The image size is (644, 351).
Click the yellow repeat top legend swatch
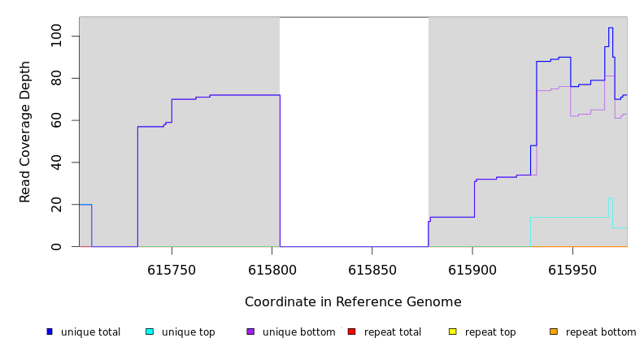pyautogui.click(x=452, y=331)
